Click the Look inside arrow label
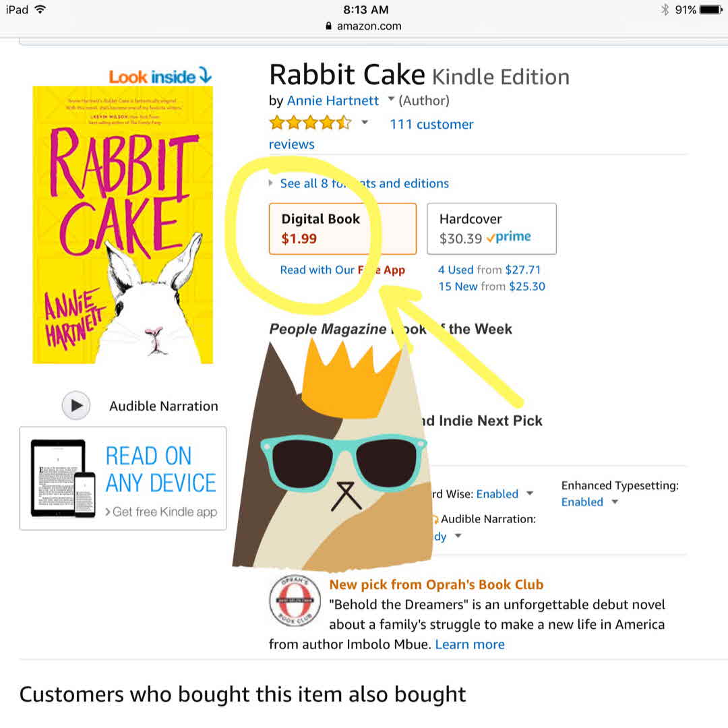 [x=160, y=76]
